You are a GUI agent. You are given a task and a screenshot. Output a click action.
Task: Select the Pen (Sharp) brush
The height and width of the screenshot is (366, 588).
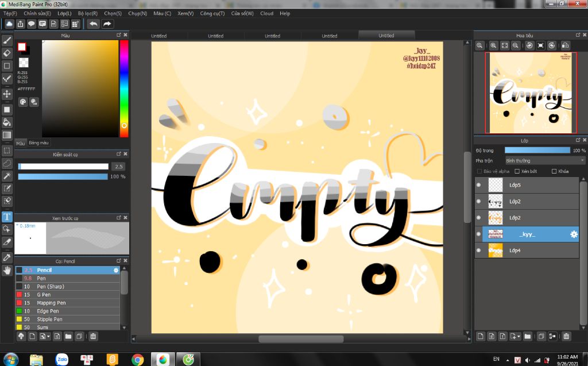click(68, 286)
